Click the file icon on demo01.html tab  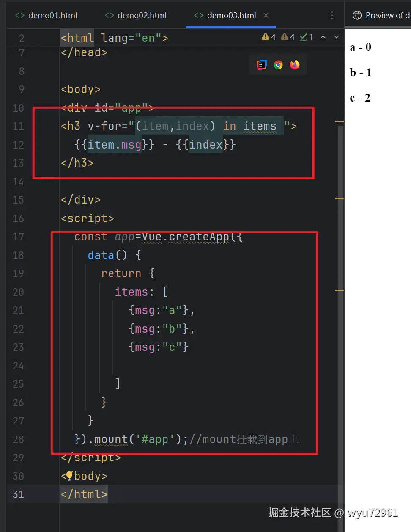[19, 15]
